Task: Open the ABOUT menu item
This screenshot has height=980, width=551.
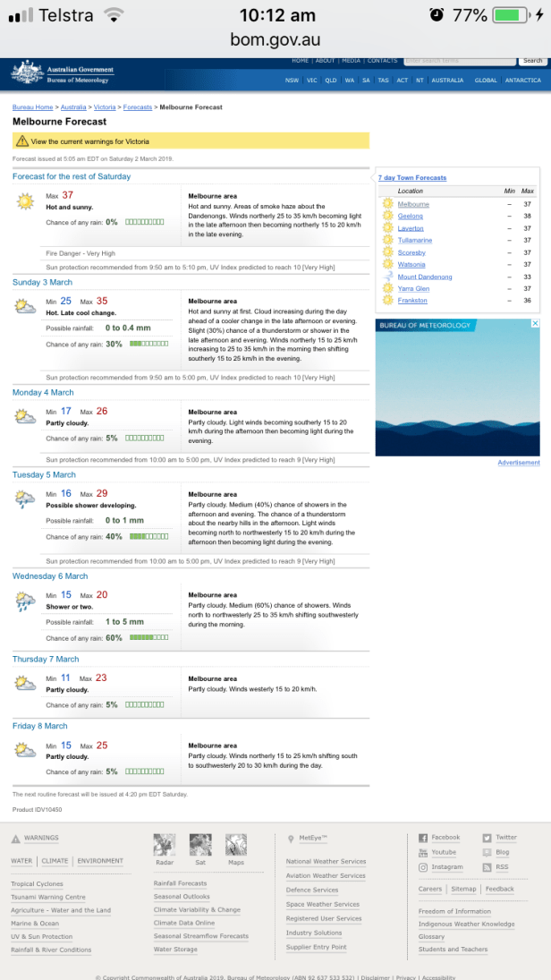Action: pos(325,61)
